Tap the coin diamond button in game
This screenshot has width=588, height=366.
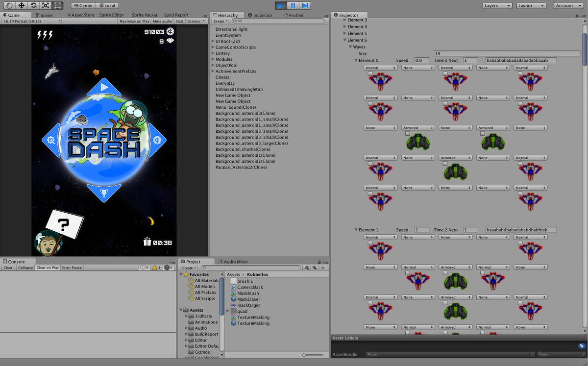[x=157, y=140]
